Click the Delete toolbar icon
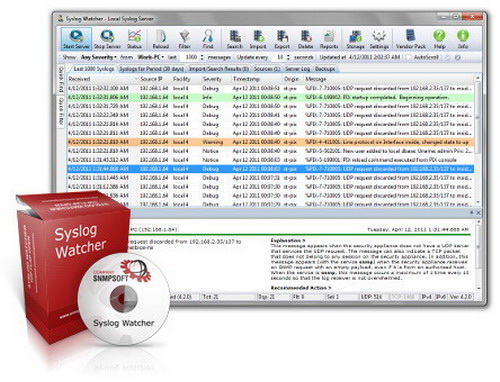This screenshot has height=382, width=500. point(305,39)
